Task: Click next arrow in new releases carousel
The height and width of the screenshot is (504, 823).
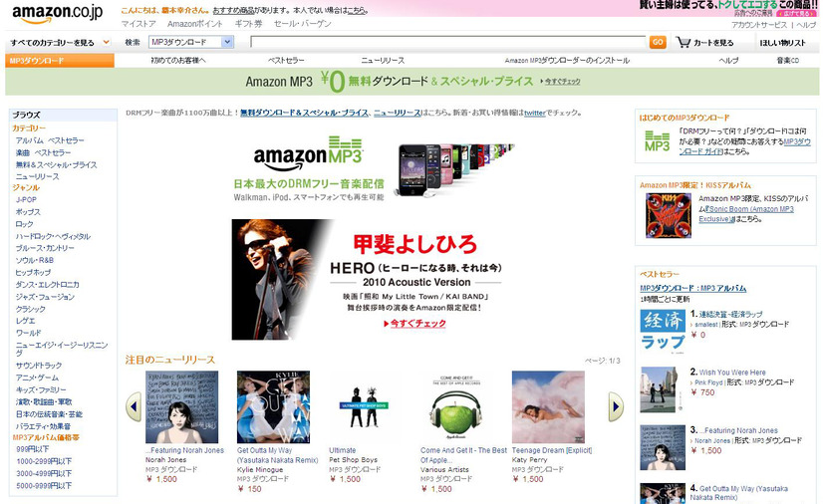Action: point(616,406)
